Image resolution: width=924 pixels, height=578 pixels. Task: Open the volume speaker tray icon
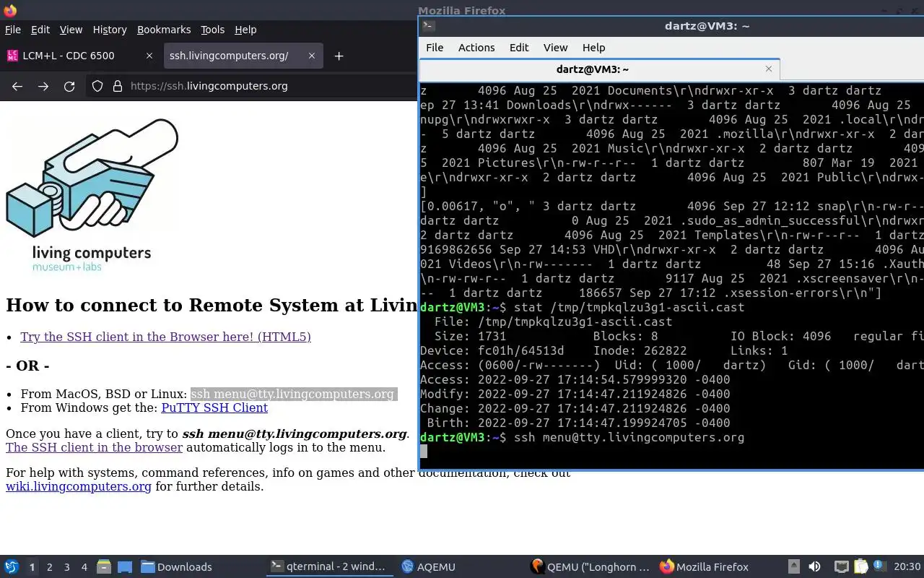[814, 567]
